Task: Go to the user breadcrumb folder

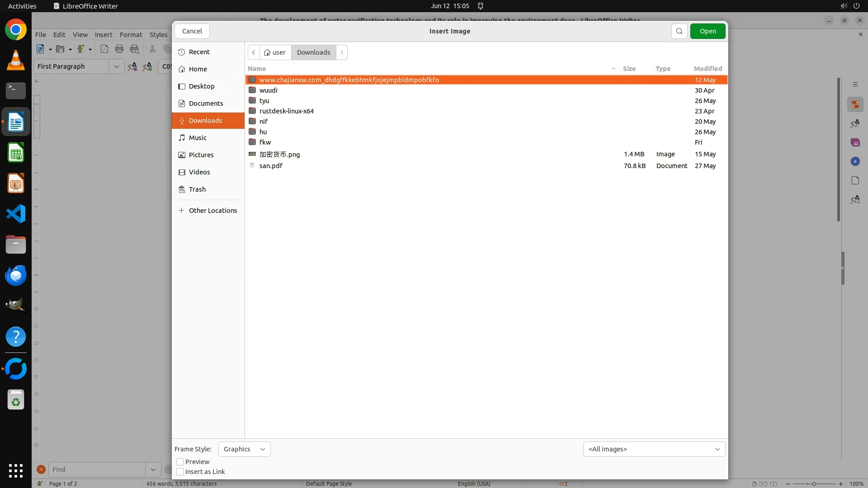Action: pyautogui.click(x=275, y=52)
